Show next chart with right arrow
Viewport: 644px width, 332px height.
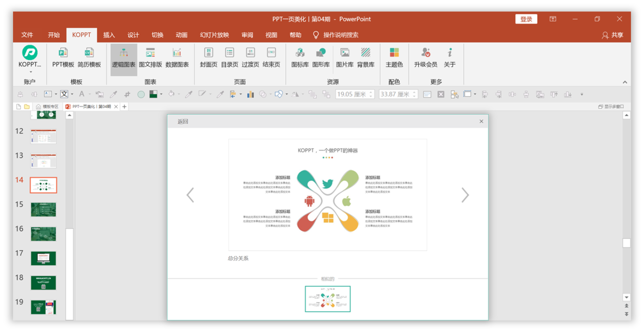point(465,195)
